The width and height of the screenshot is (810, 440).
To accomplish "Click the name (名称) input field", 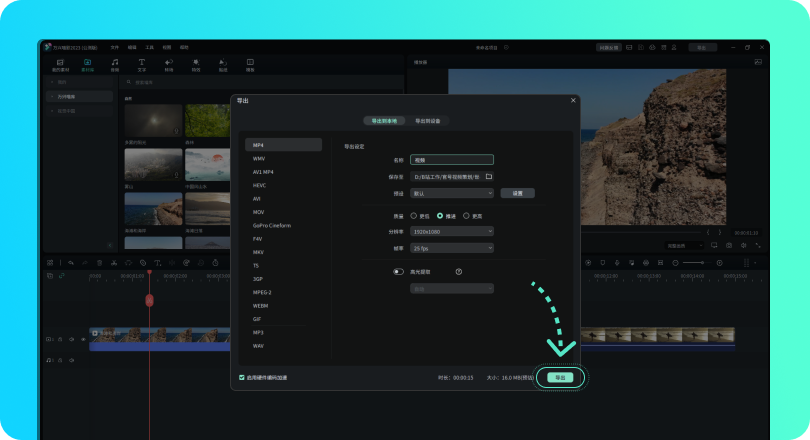I will (452, 159).
